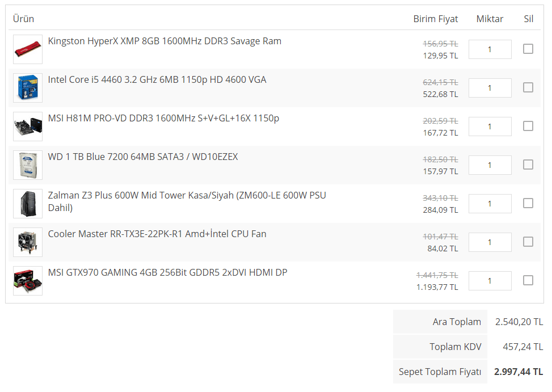Open MSI GTX970 GAMING 4GB product link
Image resolution: width=552 pixels, height=392 pixels.
[167, 273]
